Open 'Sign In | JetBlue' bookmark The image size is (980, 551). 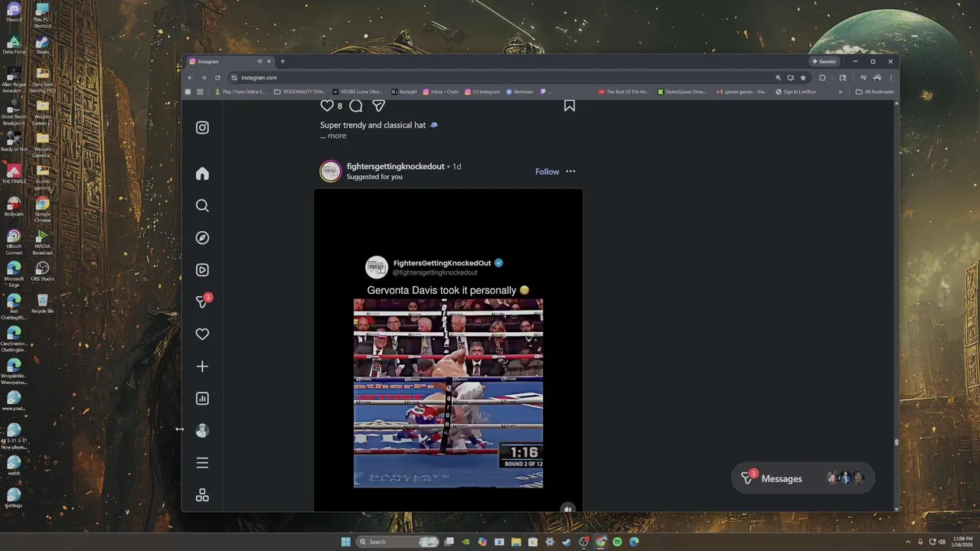[796, 92]
